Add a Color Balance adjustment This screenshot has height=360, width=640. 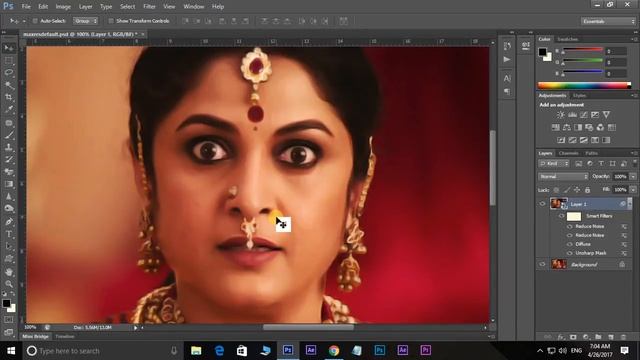click(x=567, y=127)
